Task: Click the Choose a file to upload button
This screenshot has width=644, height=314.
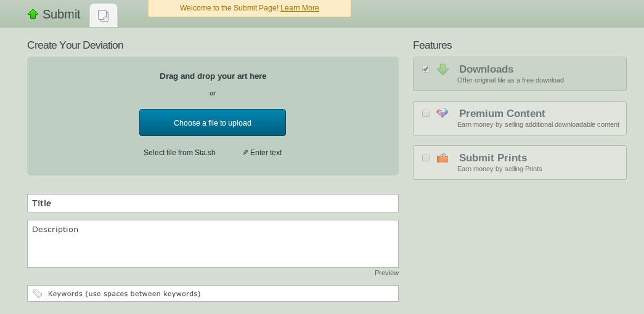Action: pyautogui.click(x=213, y=123)
